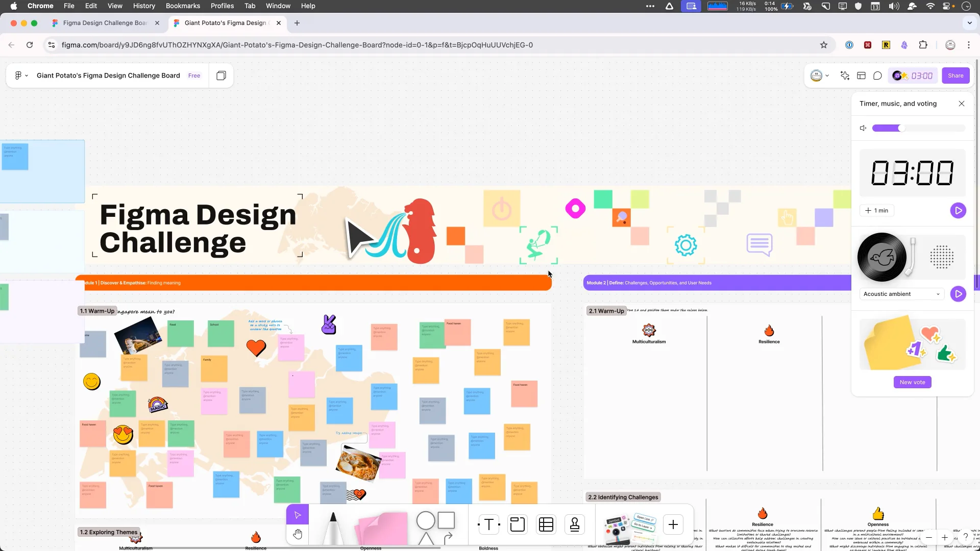Add 1 min to the timer
The image size is (980, 551).
(x=877, y=210)
